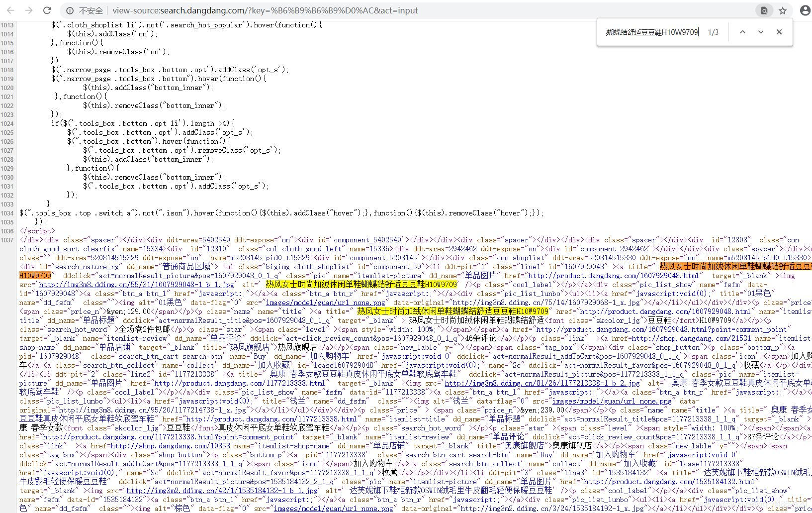812x513 pixels.
Task: Click yellow highlighted match in the alt attribute
Action: point(361,285)
